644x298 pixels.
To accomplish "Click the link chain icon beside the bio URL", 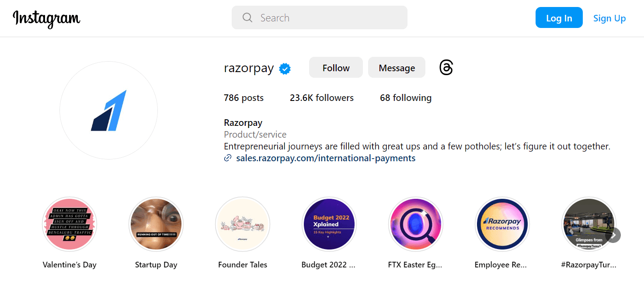I will [227, 158].
